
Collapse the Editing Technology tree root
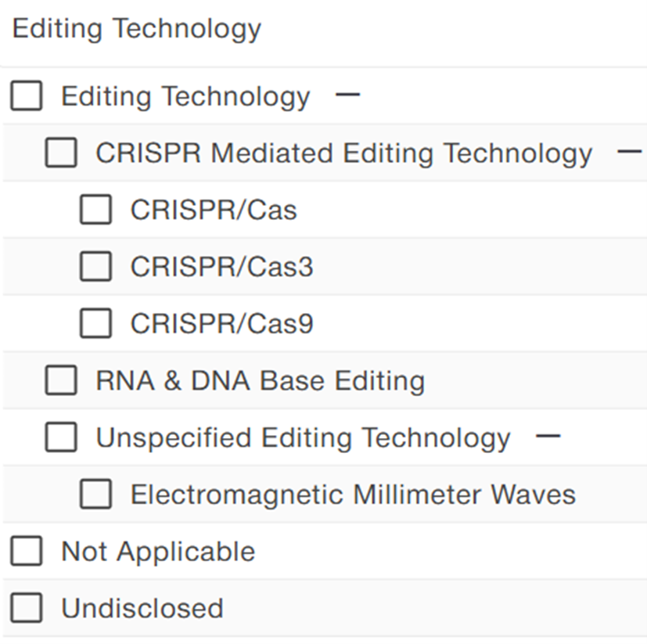point(347,95)
